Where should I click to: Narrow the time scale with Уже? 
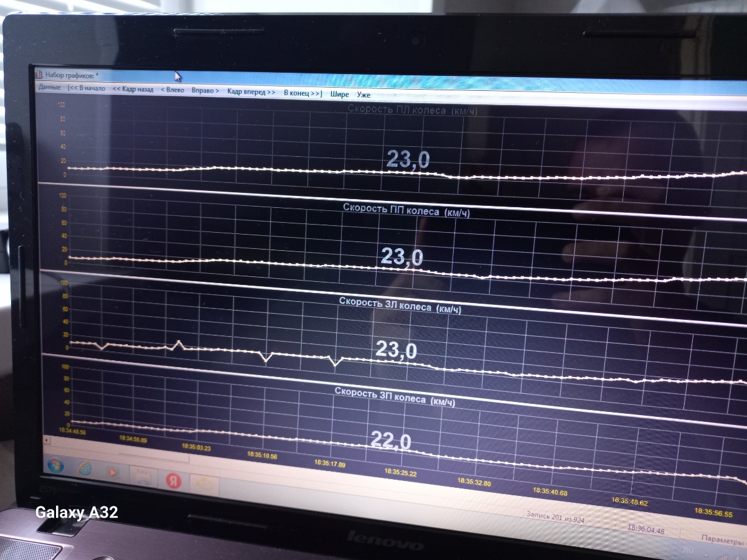click(x=364, y=95)
